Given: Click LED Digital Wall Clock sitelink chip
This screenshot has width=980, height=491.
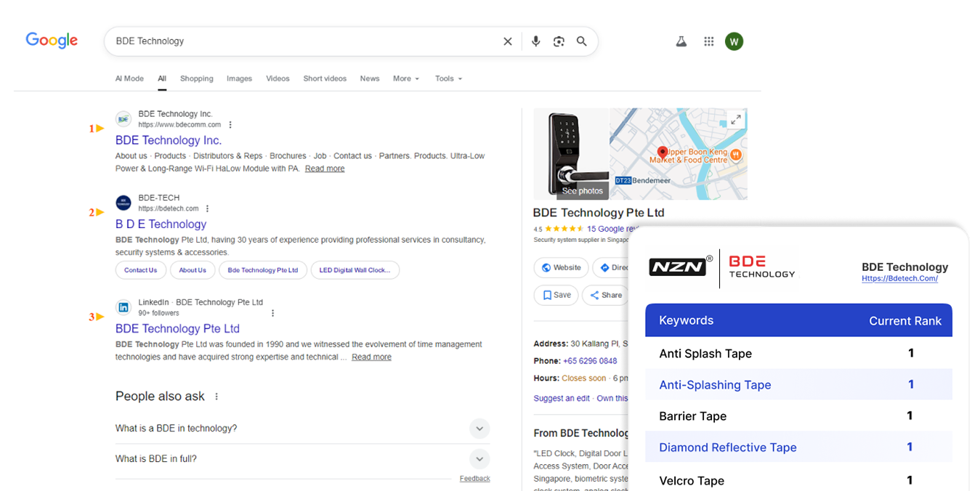Looking at the screenshot, I should point(355,270).
